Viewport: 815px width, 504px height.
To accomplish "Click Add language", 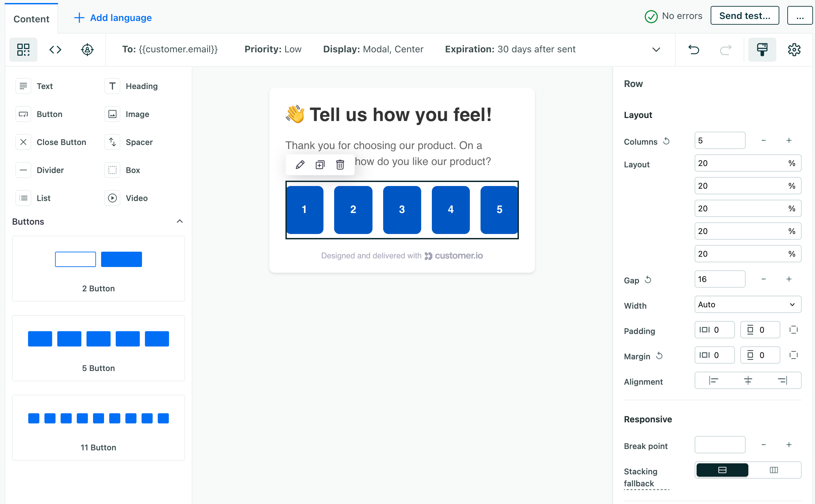I will [x=113, y=18].
